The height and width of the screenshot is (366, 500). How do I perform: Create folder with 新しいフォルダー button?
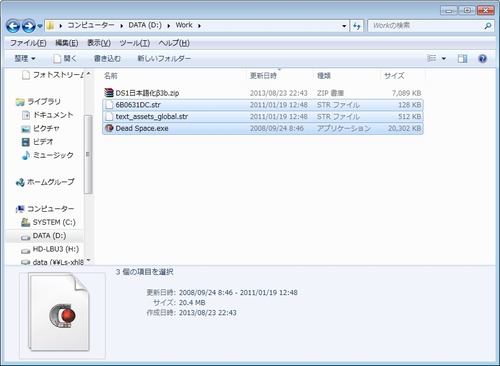pos(164,59)
